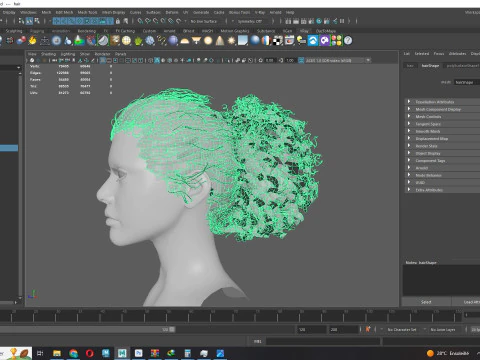
Task: Open the Mesh Tools menu
Action: (x=87, y=12)
